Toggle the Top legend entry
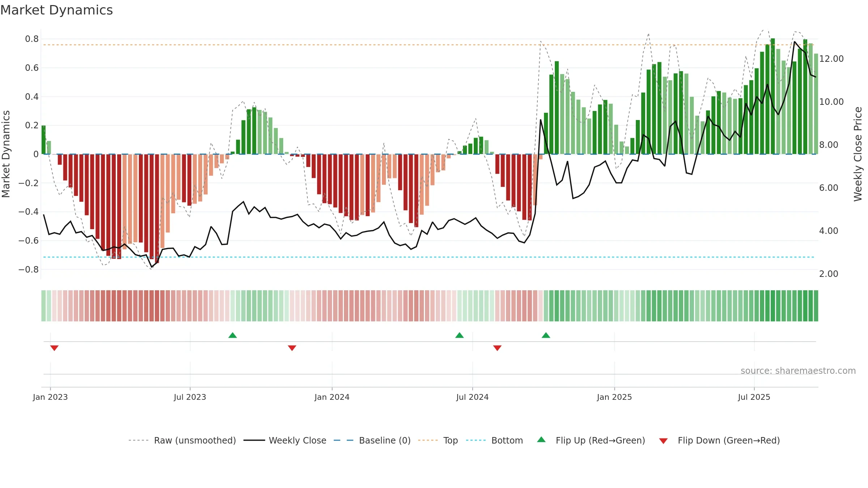Screen dimensions: 868x488 point(438,440)
